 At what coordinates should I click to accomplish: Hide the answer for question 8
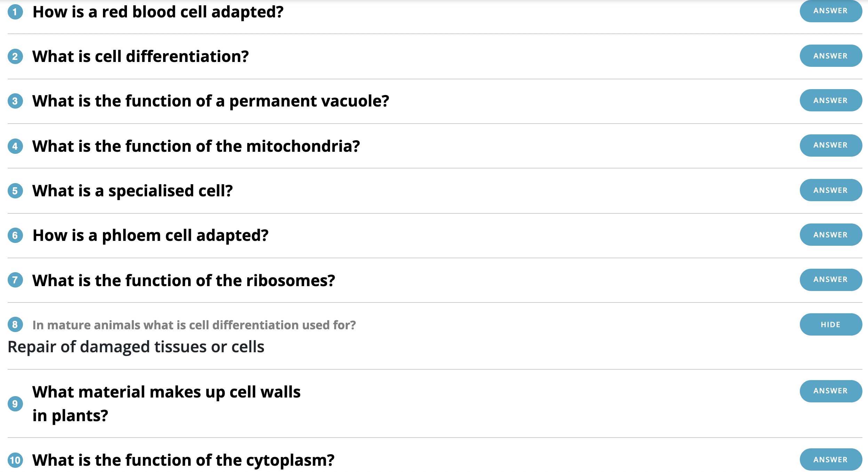coord(830,325)
